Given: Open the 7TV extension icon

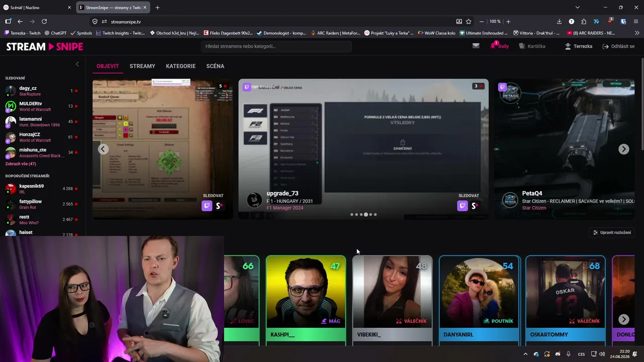Looking at the screenshot, I should click(x=596, y=22).
